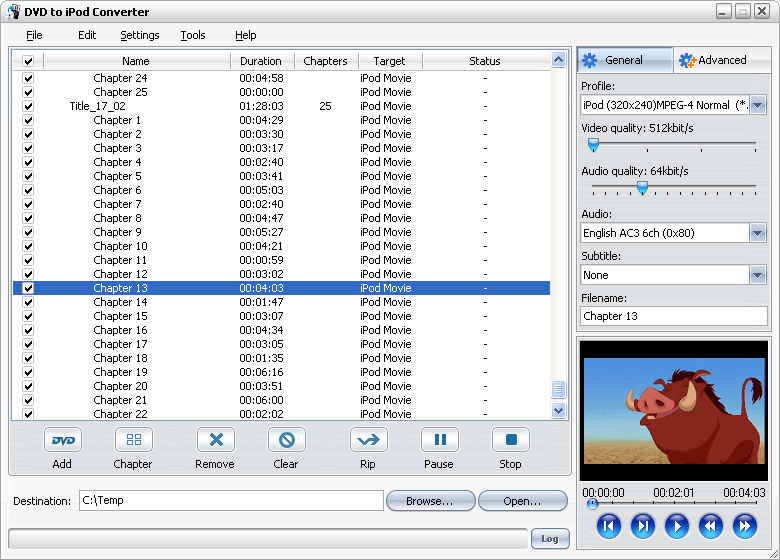780x560 pixels.
Task: Click the Log button
Action: click(x=549, y=538)
